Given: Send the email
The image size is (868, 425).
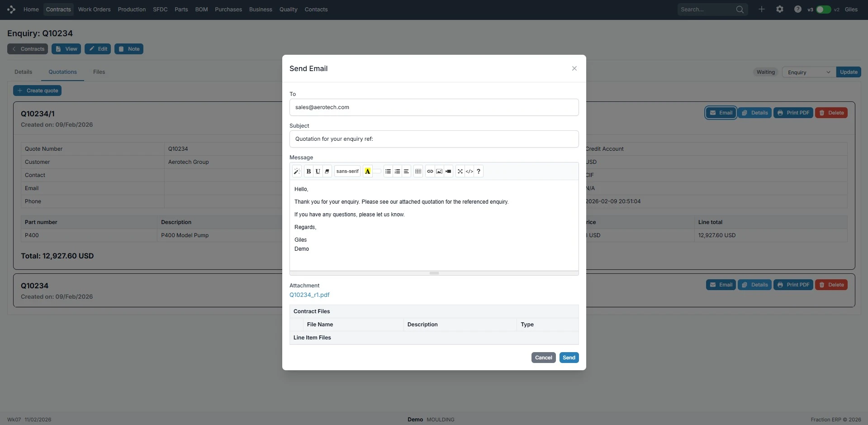Looking at the screenshot, I should 569,358.
